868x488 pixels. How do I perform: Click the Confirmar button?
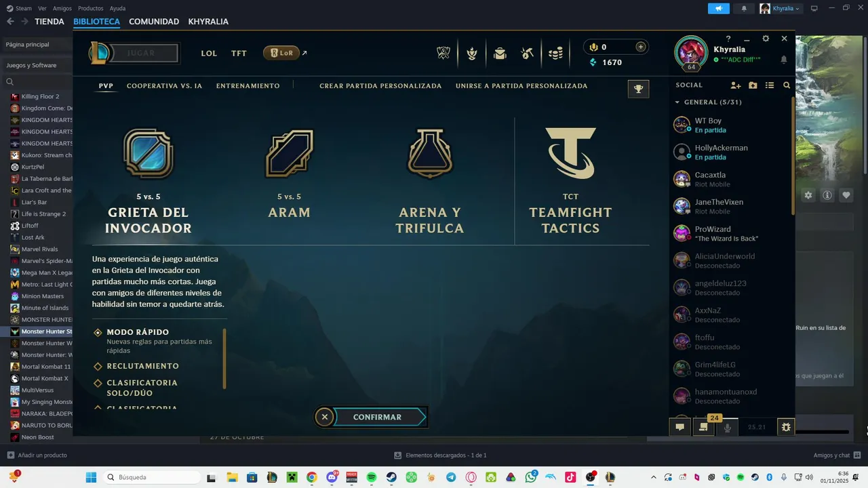point(377,417)
